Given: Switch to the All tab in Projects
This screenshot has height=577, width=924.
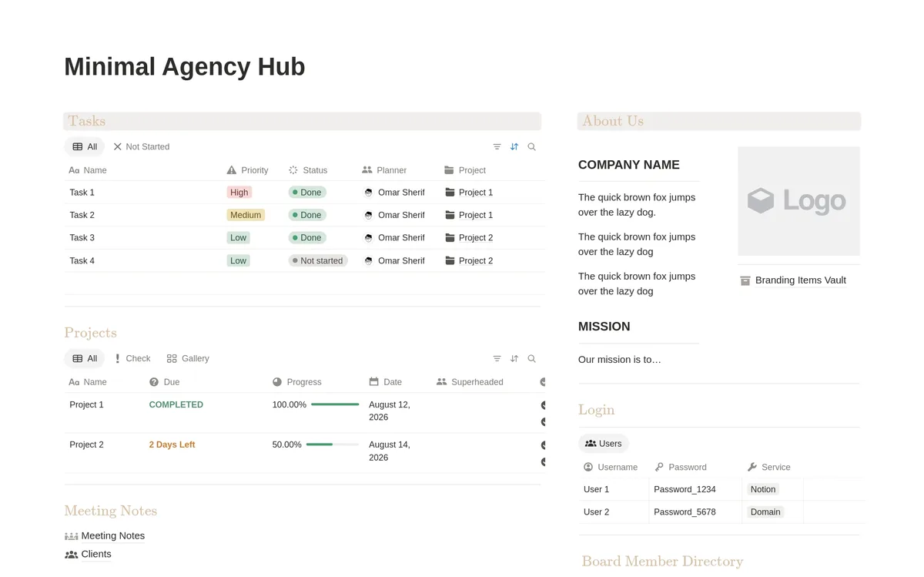Looking at the screenshot, I should (x=85, y=358).
